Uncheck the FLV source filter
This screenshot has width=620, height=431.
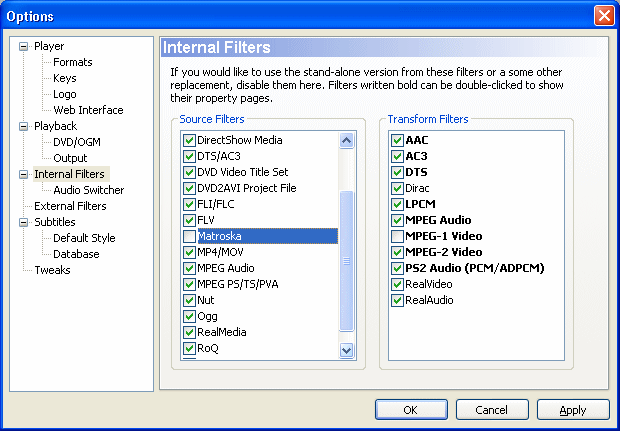coord(189,220)
